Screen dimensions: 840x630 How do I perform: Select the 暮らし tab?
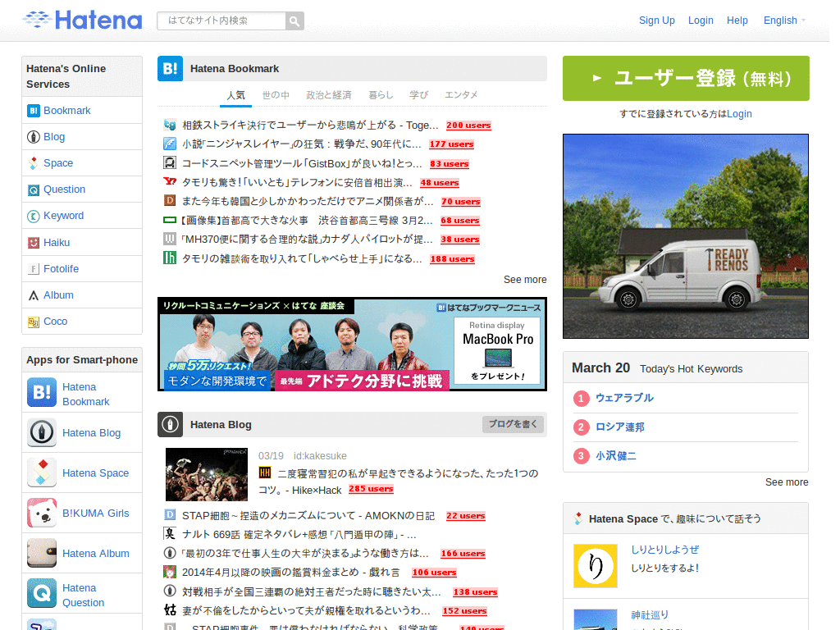coord(381,95)
